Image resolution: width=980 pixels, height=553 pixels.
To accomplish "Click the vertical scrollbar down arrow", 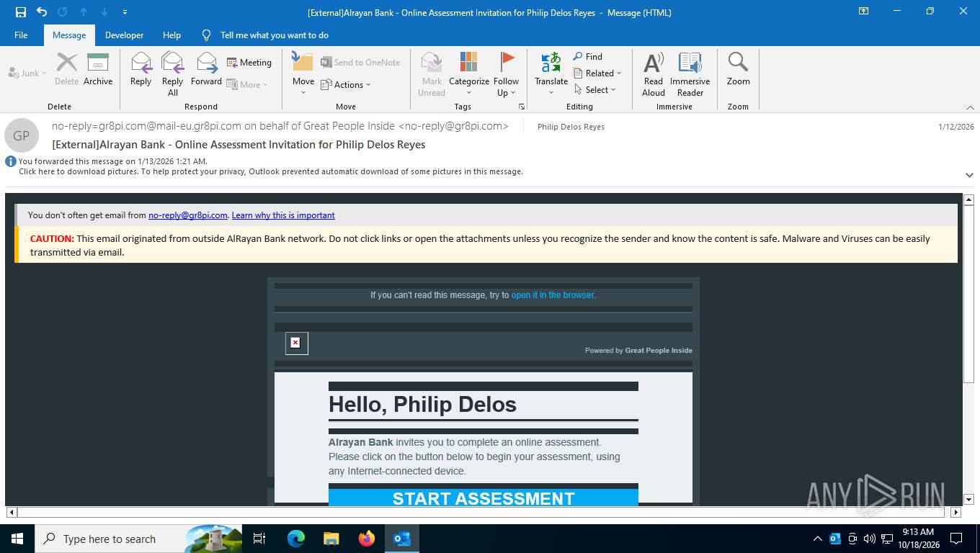I will click(x=969, y=499).
